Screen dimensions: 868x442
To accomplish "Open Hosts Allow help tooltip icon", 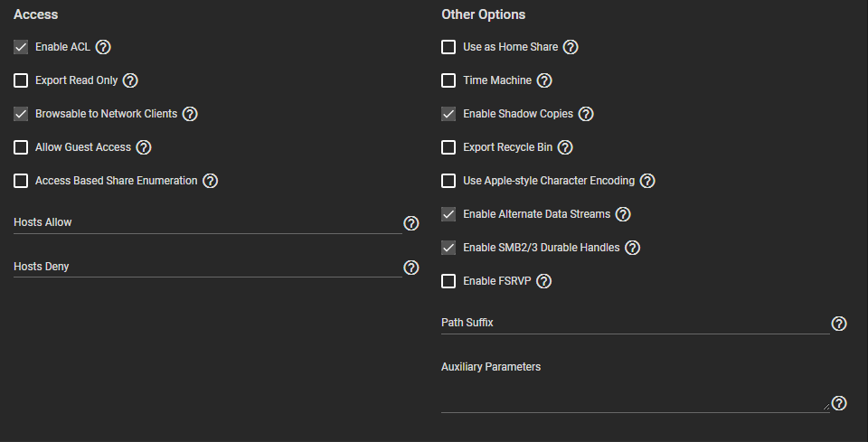I will click(x=411, y=223).
